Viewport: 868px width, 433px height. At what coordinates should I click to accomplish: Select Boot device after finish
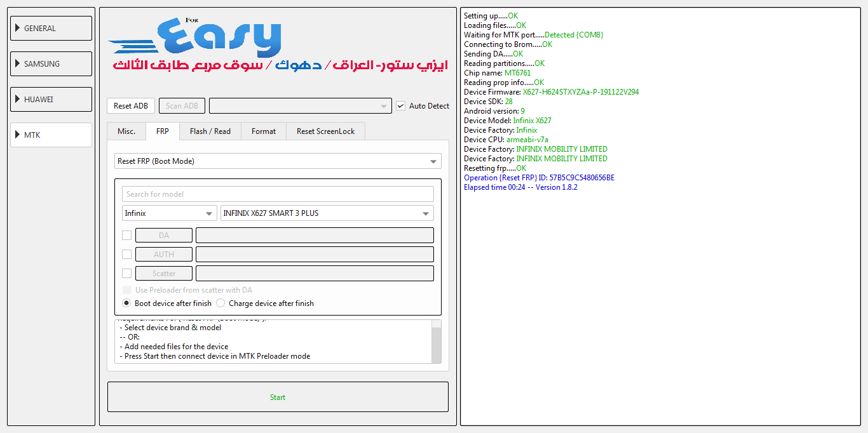(126, 303)
